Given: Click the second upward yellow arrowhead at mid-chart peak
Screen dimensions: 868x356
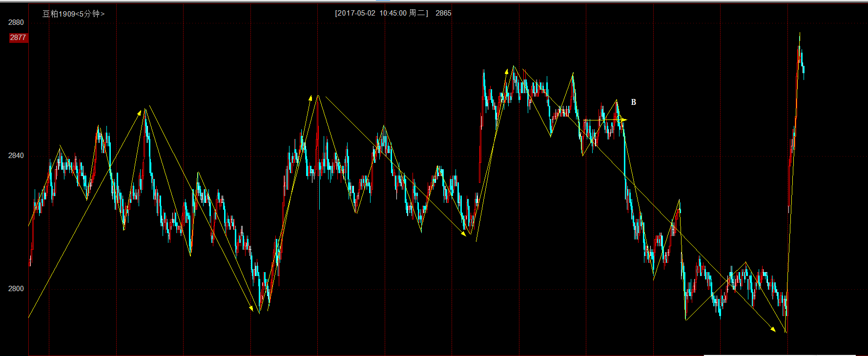Looking at the screenshot, I should 310,98.
